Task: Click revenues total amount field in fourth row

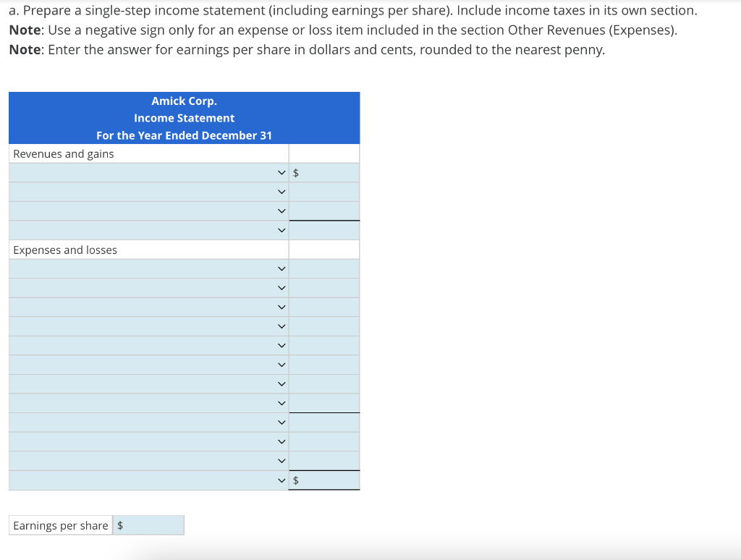Action: pyautogui.click(x=324, y=230)
